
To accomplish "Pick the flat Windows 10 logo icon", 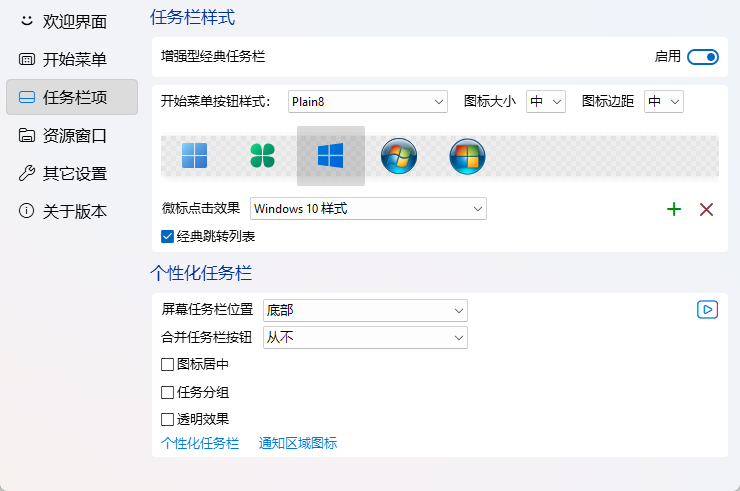I will pyautogui.click(x=330, y=156).
